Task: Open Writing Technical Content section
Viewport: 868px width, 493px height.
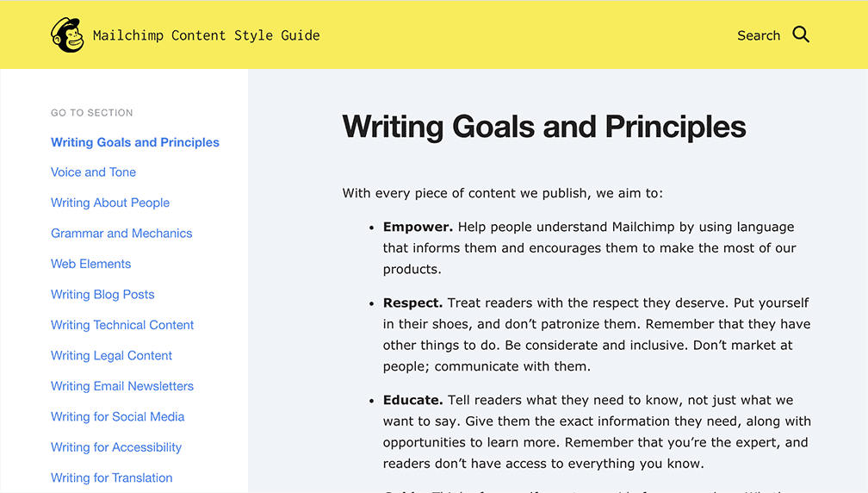Action: coord(122,325)
